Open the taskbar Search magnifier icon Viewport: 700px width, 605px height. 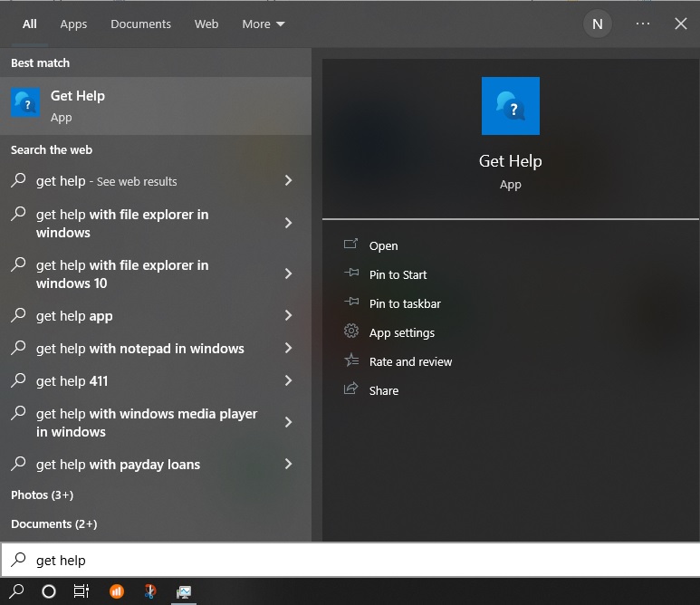16,591
